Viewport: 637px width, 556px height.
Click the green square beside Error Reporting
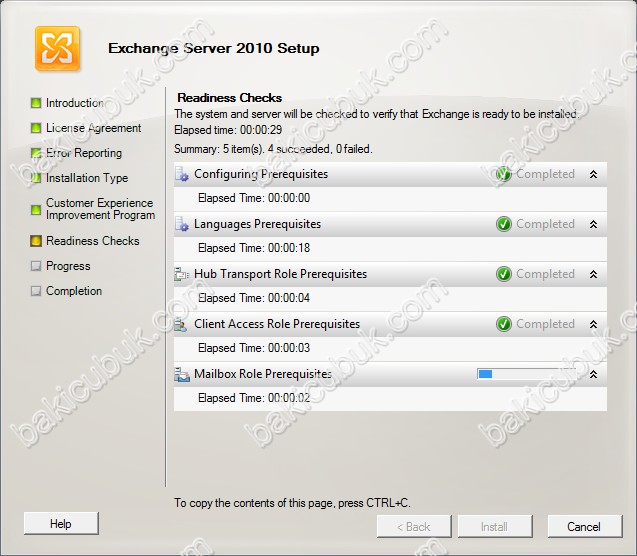click(36, 153)
